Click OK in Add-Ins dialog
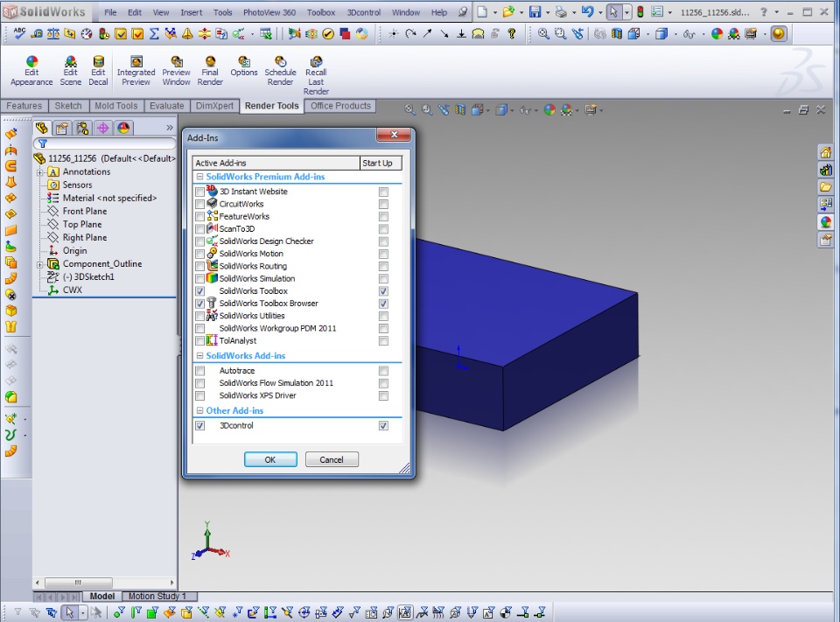 pyautogui.click(x=270, y=459)
